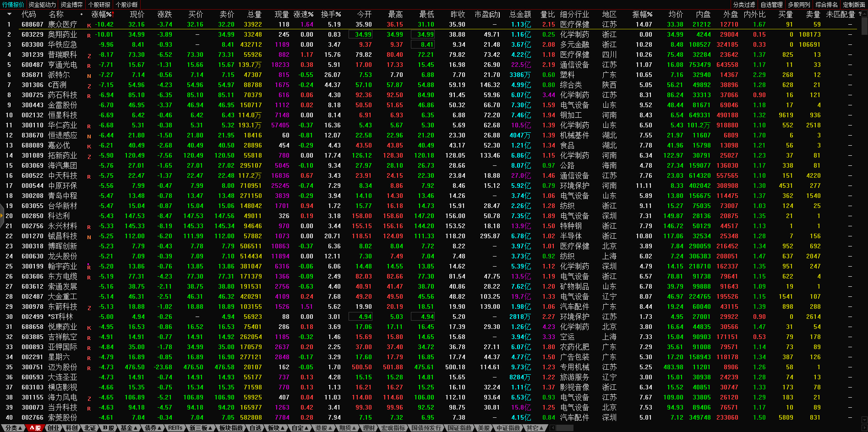Open the triangle menu left of 代码 header
Screen dimensions: 868x432
click(9, 15)
